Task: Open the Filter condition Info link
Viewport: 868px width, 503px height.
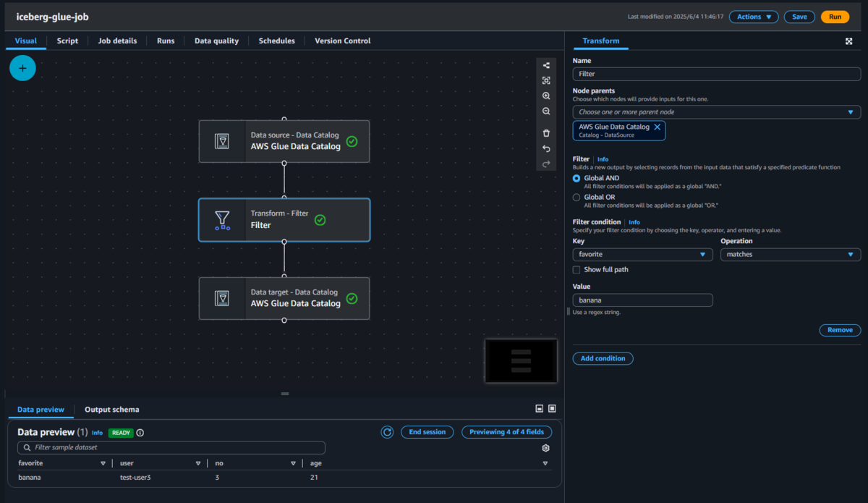Action: 634,222
